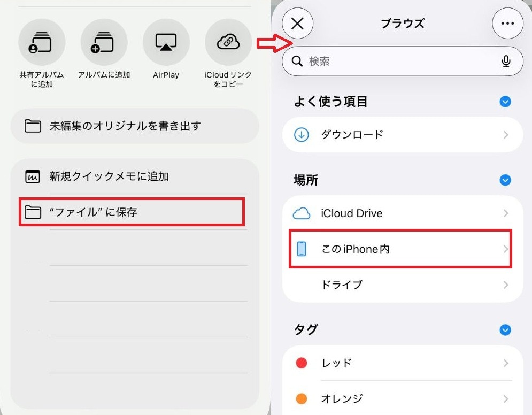Tap the ダウンロード download icon

(301, 135)
